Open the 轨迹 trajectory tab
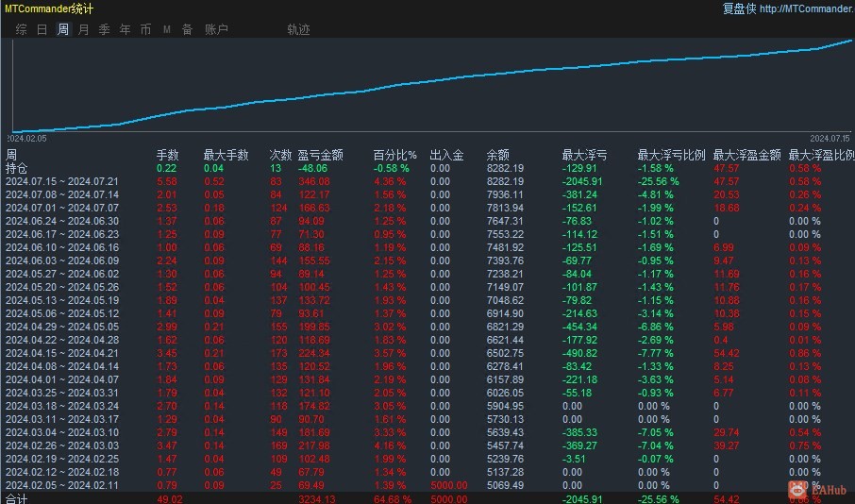The width and height of the screenshot is (855, 504). tap(298, 29)
